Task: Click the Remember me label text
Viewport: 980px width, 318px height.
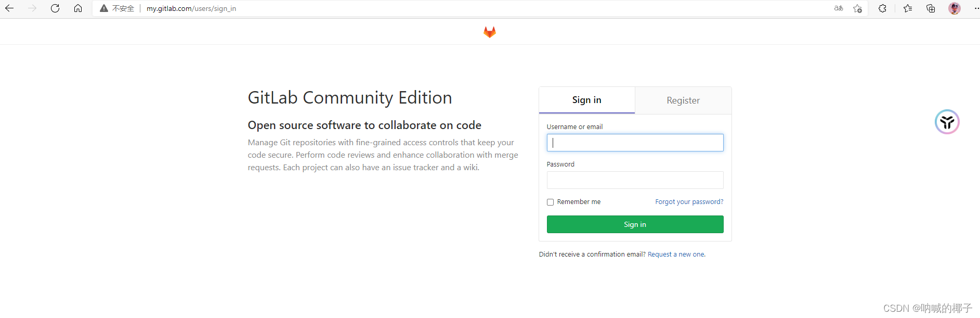Action: 579,202
